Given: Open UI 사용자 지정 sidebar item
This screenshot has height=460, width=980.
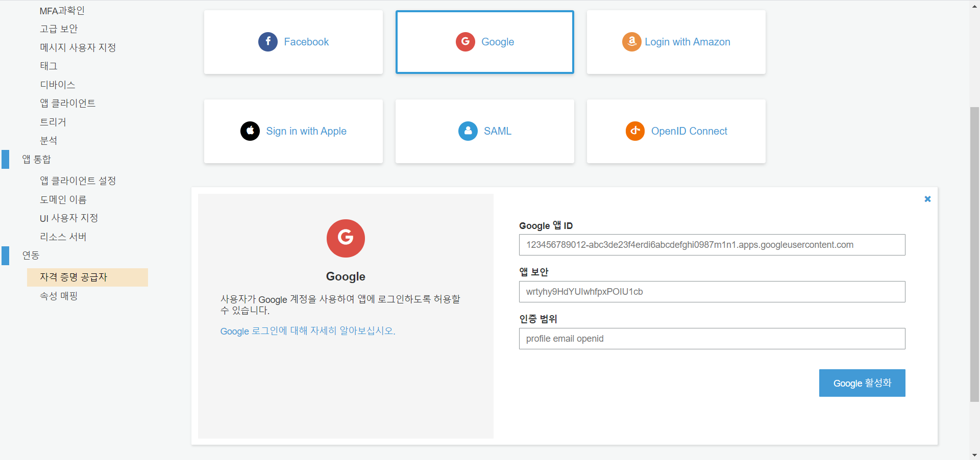Looking at the screenshot, I should 69,218.
